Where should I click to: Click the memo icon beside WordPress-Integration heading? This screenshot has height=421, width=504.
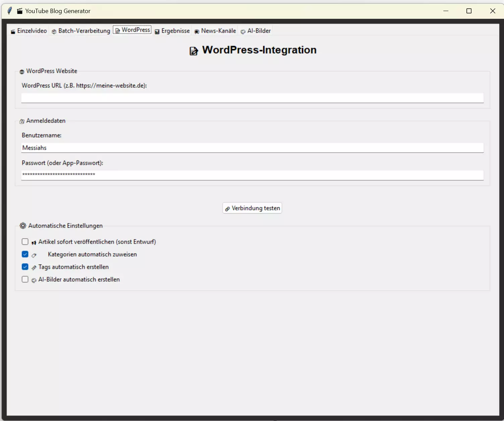pyautogui.click(x=194, y=51)
